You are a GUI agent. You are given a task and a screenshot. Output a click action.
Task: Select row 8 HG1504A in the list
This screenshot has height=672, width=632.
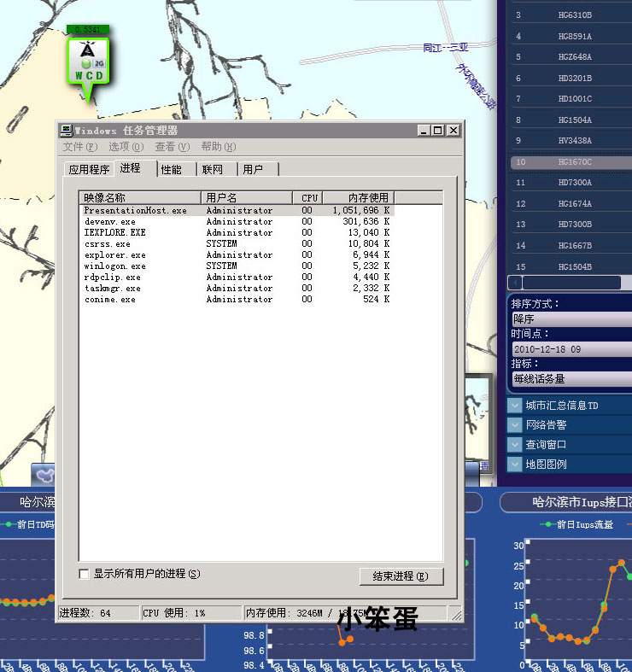[571, 120]
